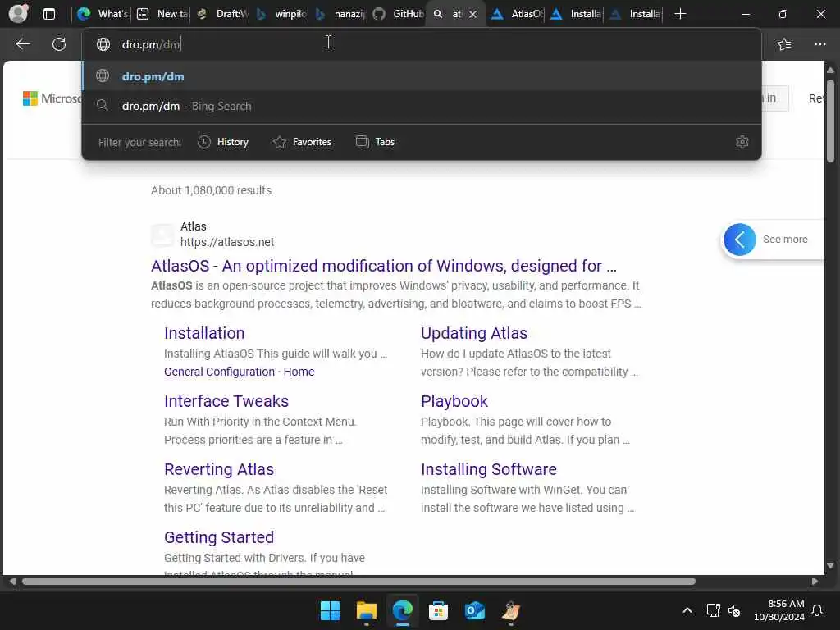Open the muted volume tray icon
840x630 pixels.
pyautogui.click(x=734, y=610)
